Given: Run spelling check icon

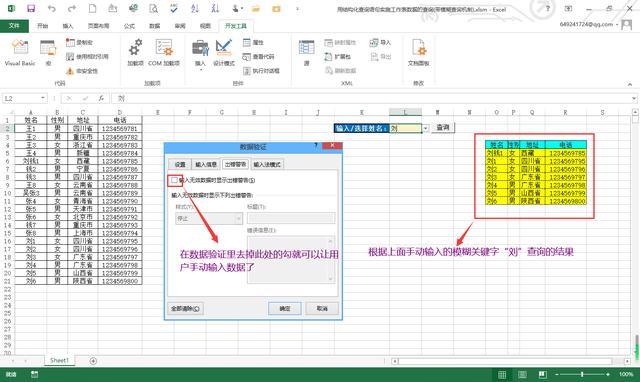Looking at the screenshot, I should (x=174, y=8).
